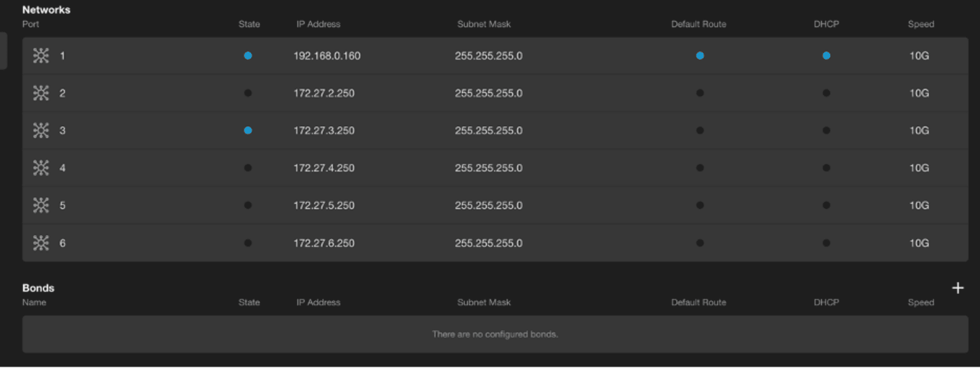Click State indicator of port 3
The height and width of the screenshot is (368, 980).
click(248, 131)
